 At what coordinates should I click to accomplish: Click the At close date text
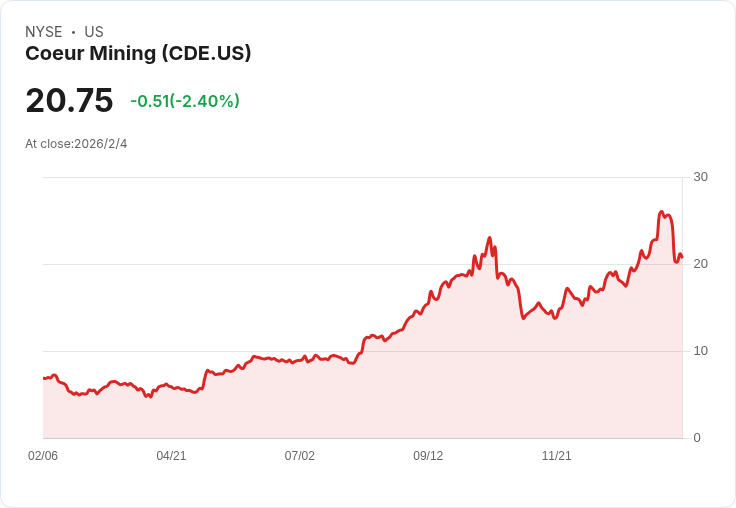tap(76, 144)
